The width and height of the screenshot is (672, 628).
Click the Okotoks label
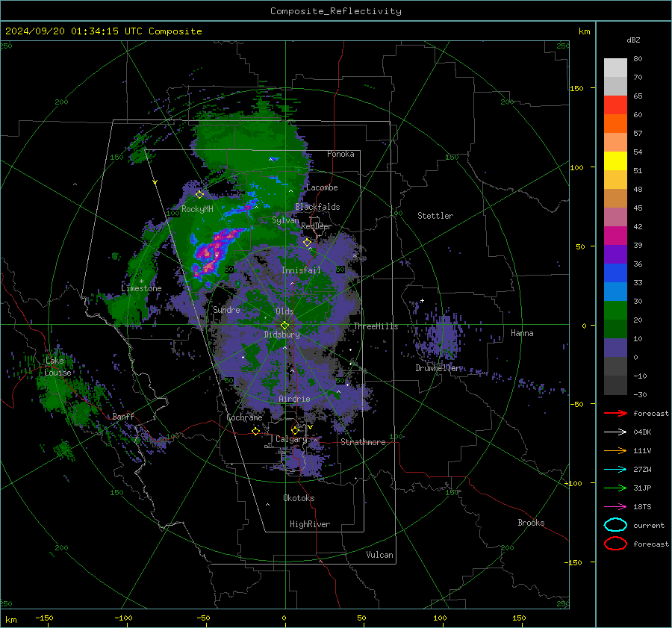(299, 498)
